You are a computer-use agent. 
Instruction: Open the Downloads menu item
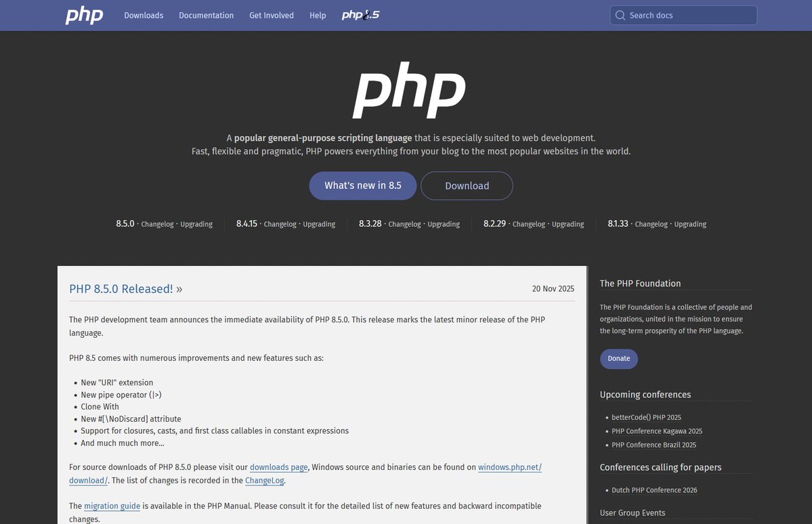(144, 15)
